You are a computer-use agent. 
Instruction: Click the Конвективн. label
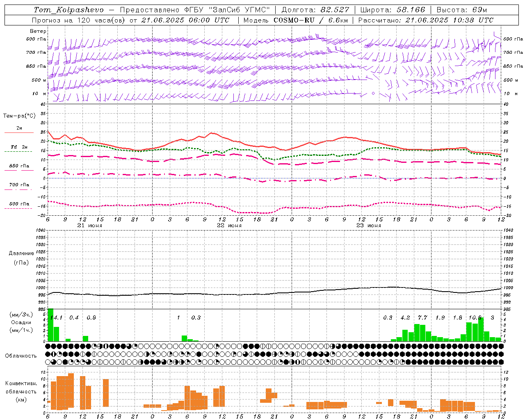click(x=21, y=383)
